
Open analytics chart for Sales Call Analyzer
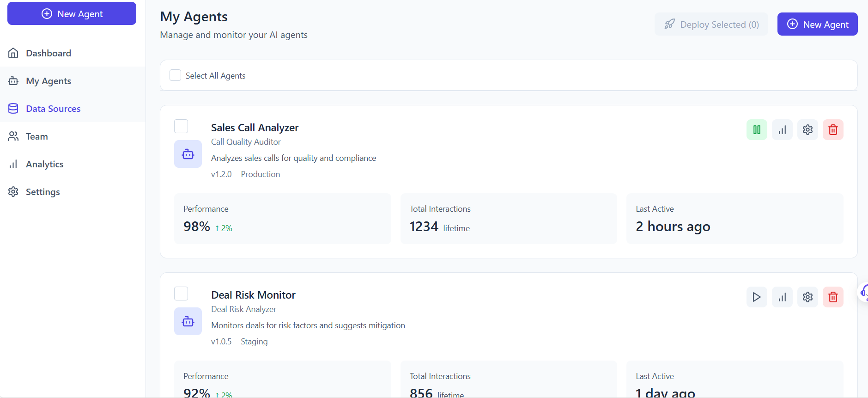[782, 130]
